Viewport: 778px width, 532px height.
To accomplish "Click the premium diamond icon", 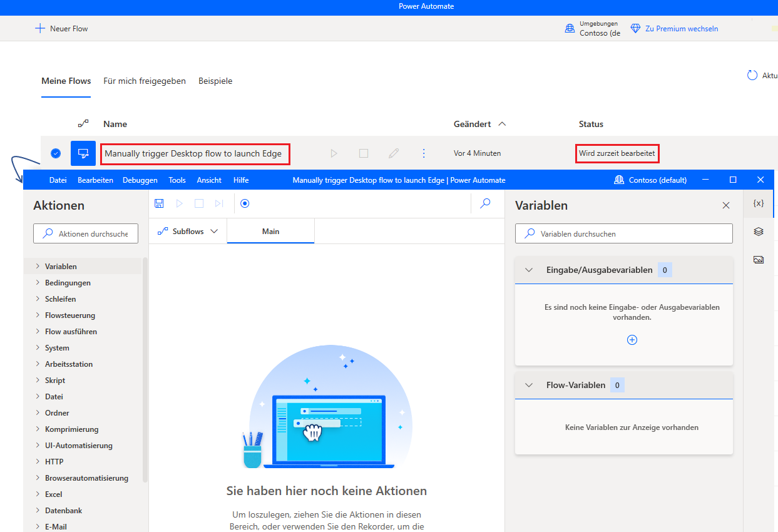I will (635, 29).
